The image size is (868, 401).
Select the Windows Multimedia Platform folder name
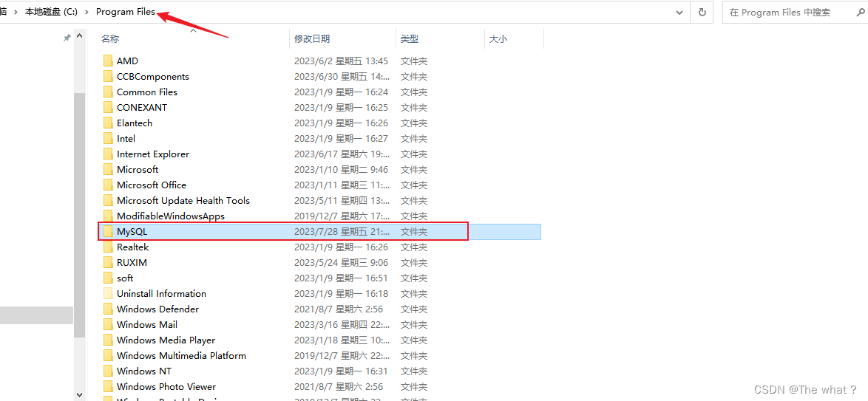(x=182, y=355)
